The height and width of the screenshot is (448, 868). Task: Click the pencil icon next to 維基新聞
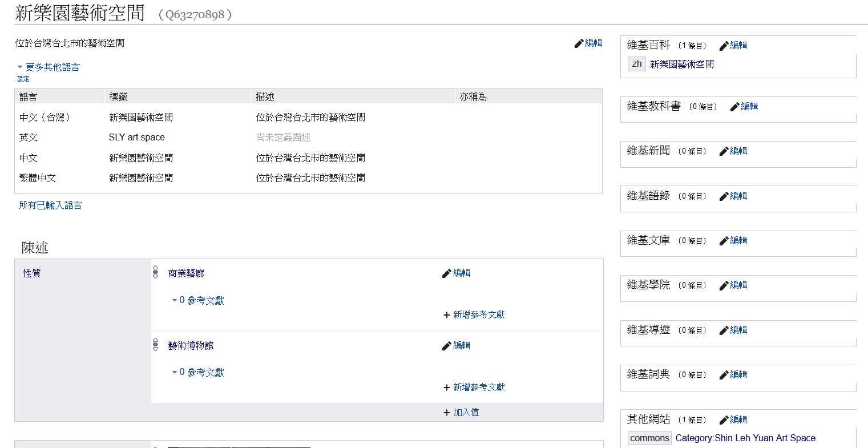(724, 151)
